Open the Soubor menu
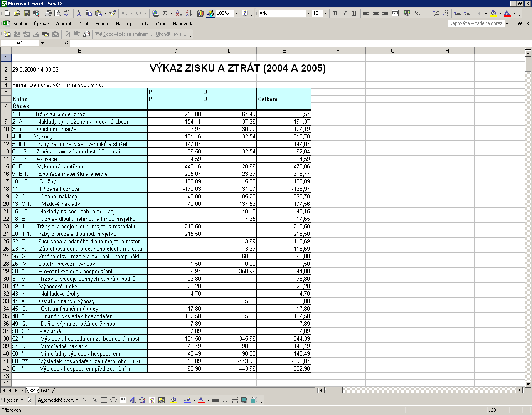 (x=20, y=24)
